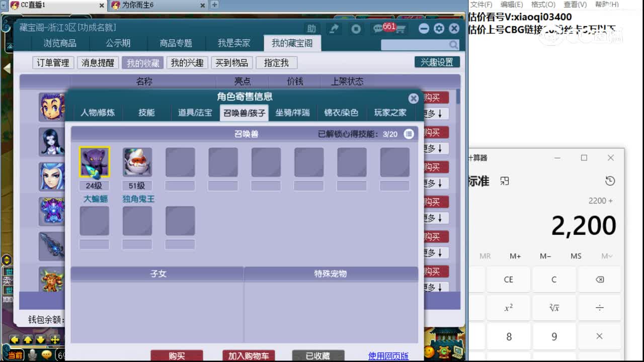This screenshot has width=644, height=362.
Task: Click the 助 help icon in the title bar
Action: coord(312,29)
